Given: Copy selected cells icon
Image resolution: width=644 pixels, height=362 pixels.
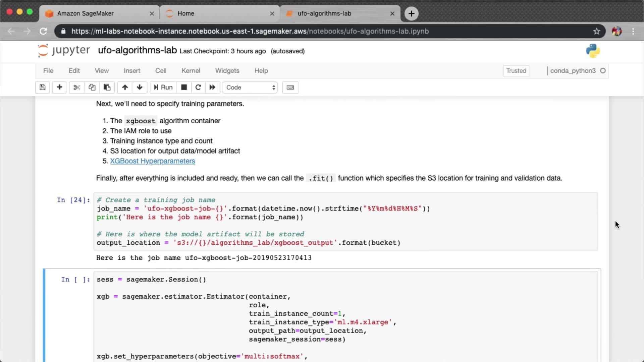Looking at the screenshot, I should coord(92,87).
